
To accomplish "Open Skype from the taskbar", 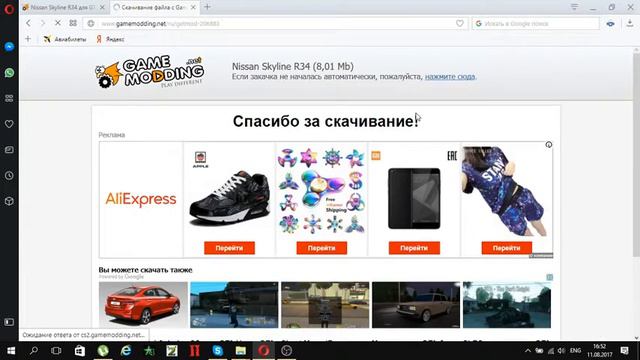I will click(x=218, y=351).
